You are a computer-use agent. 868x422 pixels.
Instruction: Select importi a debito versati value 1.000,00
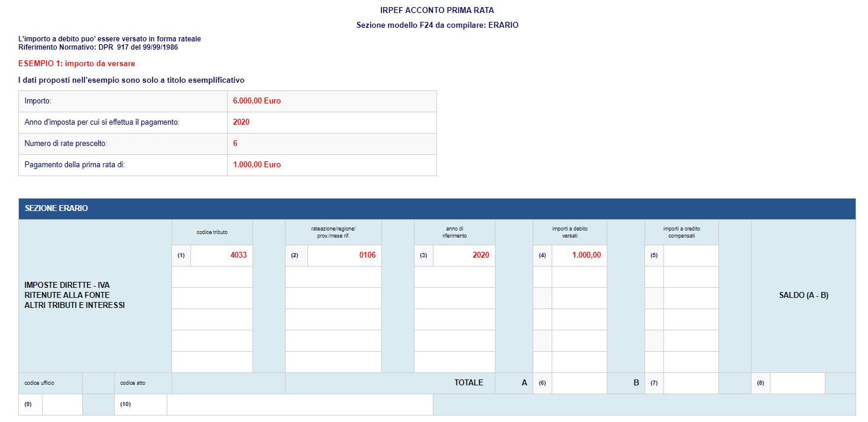coord(579,255)
